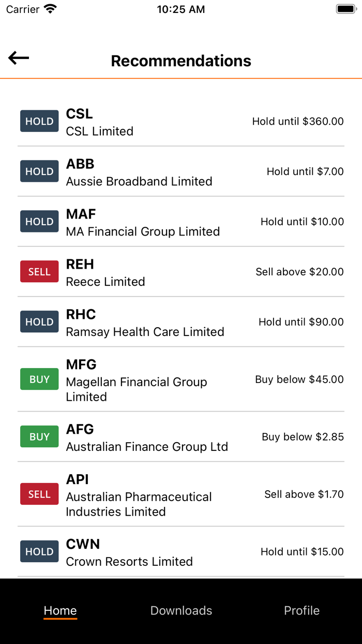The height and width of the screenshot is (644, 362).
Task: Select Ramsay Health Care Limited row
Action: (181, 322)
